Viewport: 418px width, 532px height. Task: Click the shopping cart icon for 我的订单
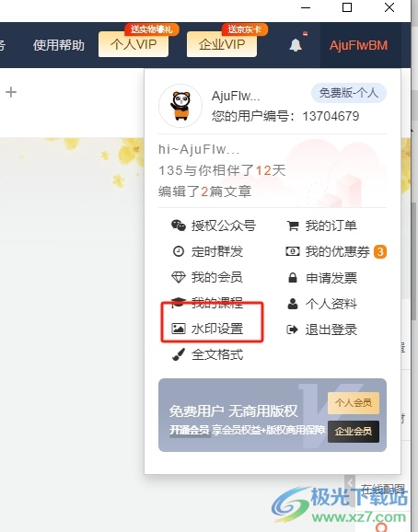point(293,226)
